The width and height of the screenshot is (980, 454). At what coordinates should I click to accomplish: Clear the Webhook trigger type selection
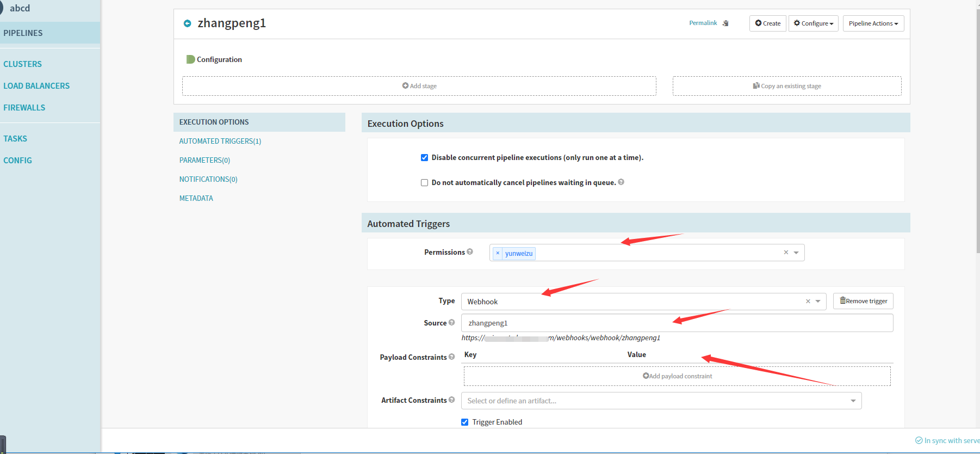coord(808,301)
